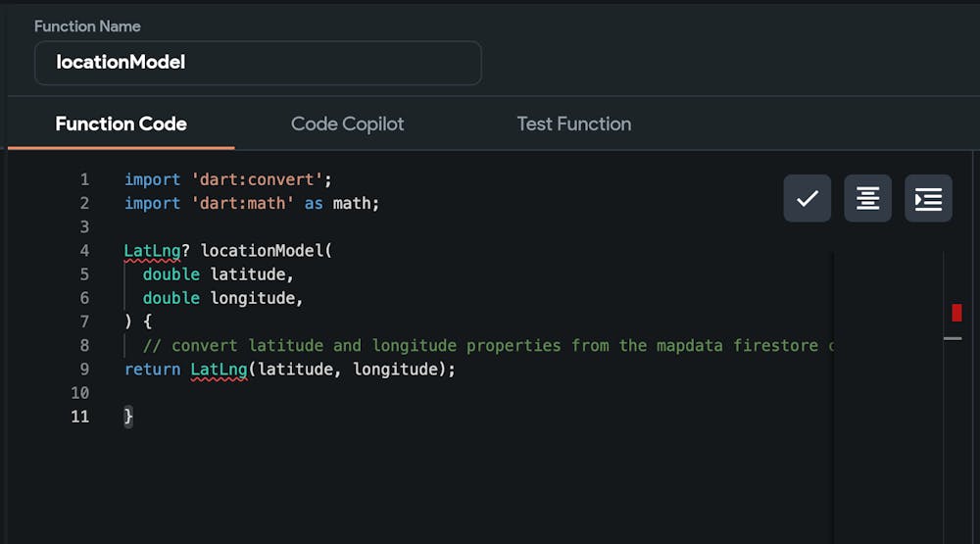This screenshot has height=544, width=980.
Task: Click the red error marker in ruler
Action: (x=956, y=313)
